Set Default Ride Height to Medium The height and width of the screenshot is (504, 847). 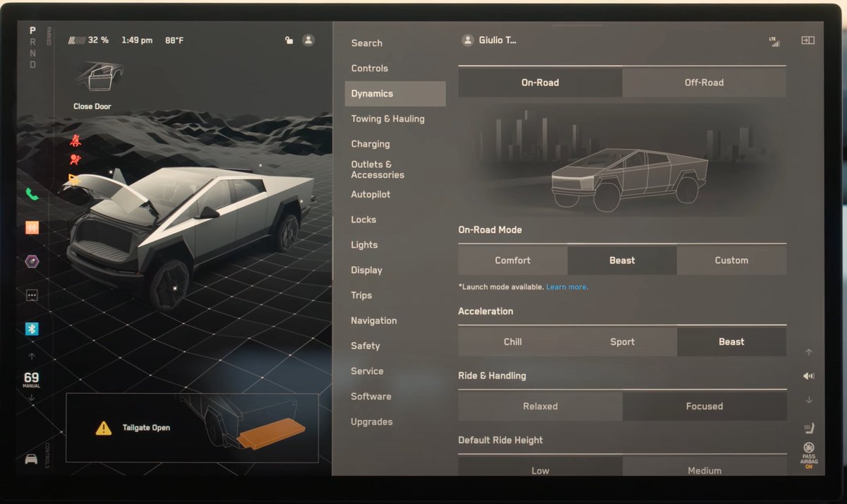(x=704, y=467)
